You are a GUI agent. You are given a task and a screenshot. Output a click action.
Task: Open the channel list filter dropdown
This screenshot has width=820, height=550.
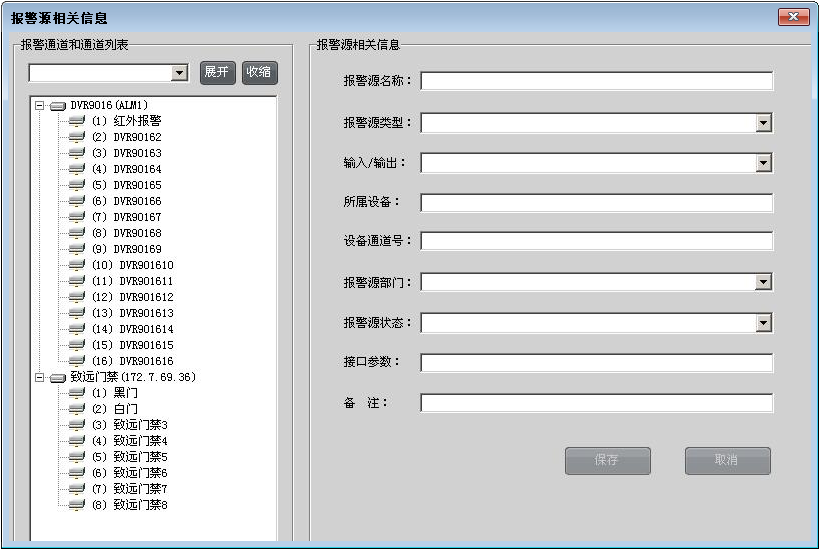(179, 73)
